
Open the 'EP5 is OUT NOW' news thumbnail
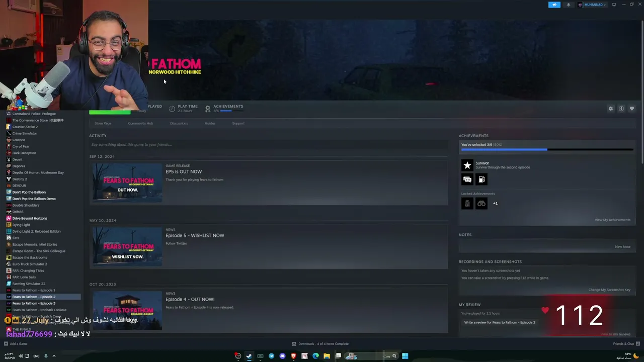pyautogui.click(x=127, y=183)
